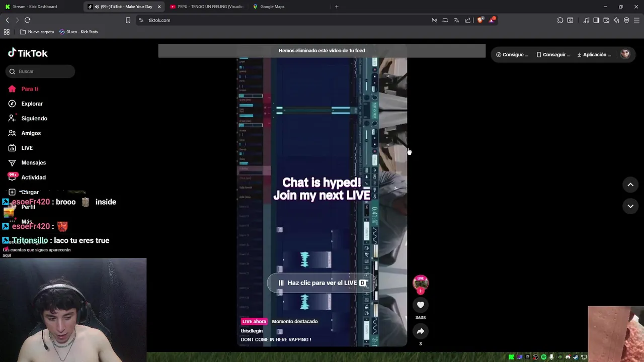The height and width of the screenshot is (362, 644).
Task: Open Brave Rewards triangle icon
Action: (492, 20)
